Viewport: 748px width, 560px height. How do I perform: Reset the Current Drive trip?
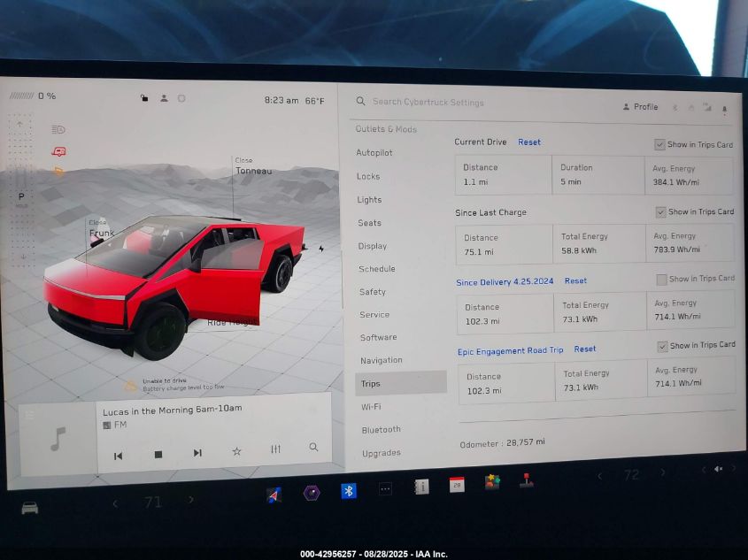529,142
